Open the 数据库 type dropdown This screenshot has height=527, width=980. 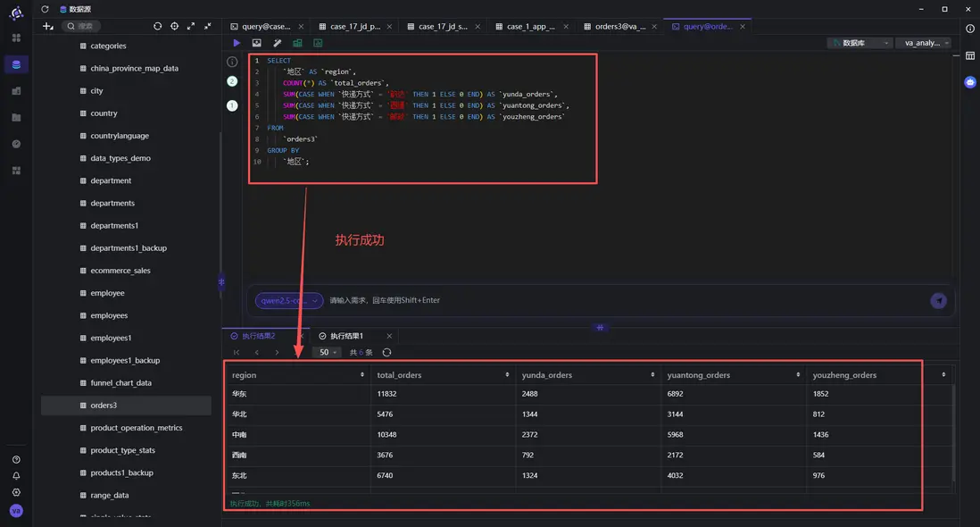(860, 43)
